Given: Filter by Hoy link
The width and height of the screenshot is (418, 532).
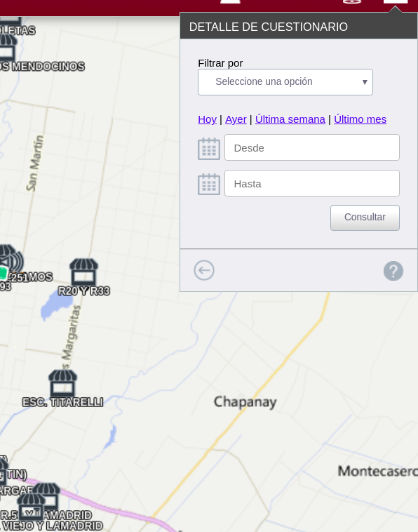Looking at the screenshot, I should [x=207, y=119].
